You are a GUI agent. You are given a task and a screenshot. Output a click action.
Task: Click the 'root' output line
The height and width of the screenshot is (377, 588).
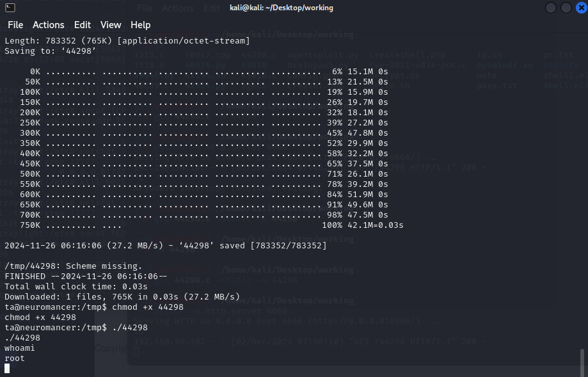click(15, 358)
